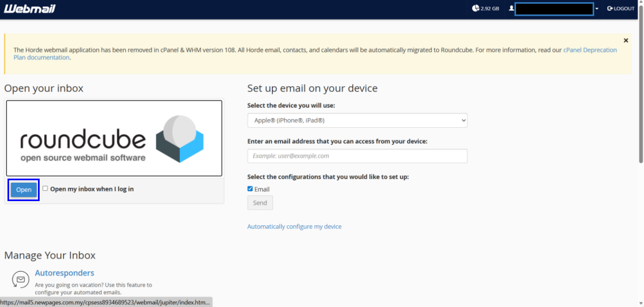This screenshot has width=644, height=307.
Task: Click the Open your inbox heading
Action: tap(44, 88)
